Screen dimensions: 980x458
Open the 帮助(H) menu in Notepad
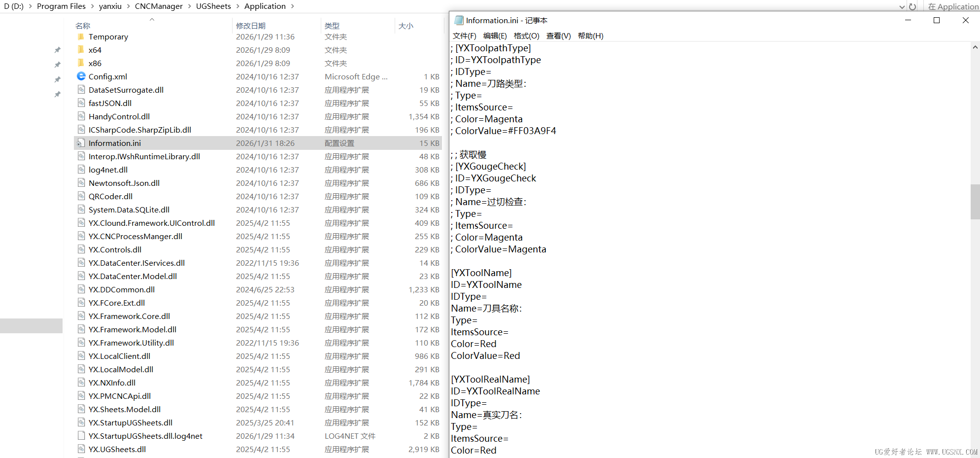(x=591, y=35)
